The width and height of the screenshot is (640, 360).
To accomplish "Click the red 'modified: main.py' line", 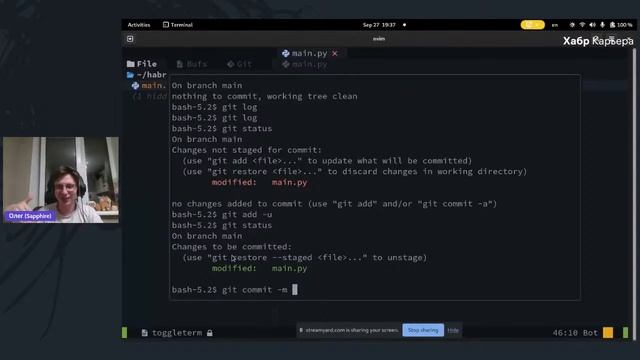I will 259,182.
